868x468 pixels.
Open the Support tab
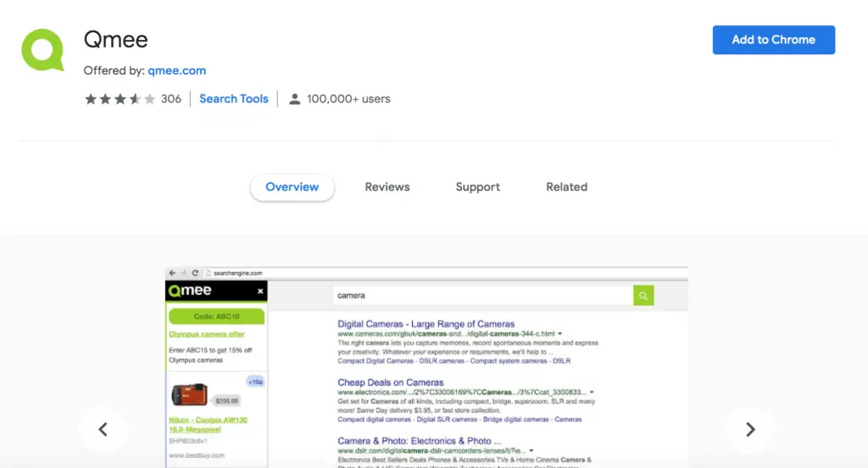click(478, 187)
